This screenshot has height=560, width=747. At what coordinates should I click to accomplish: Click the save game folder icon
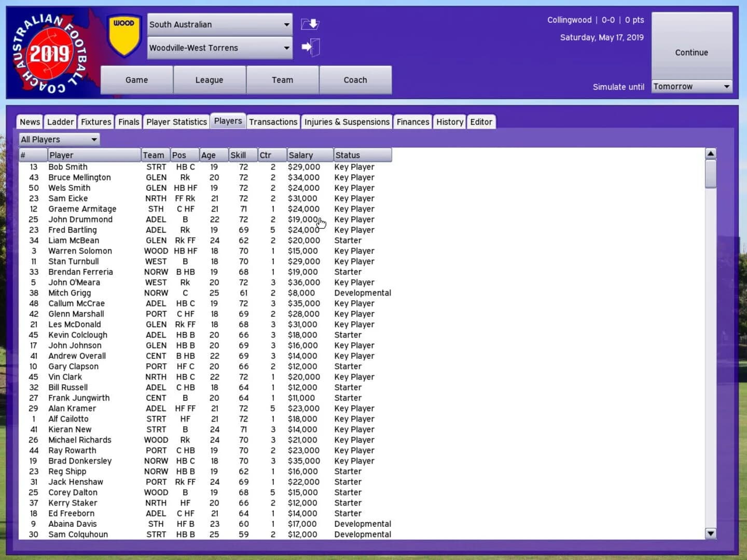pyautogui.click(x=310, y=24)
